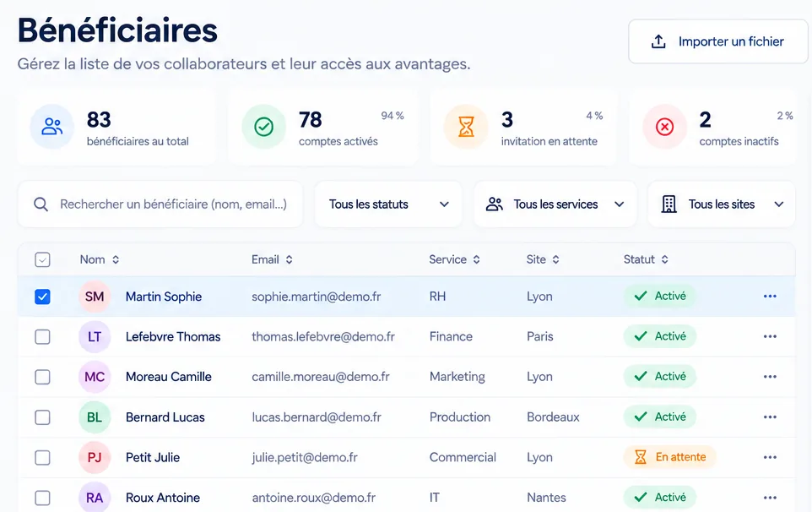Click the Nom column header label
This screenshot has width=812, height=512.
(x=92, y=259)
